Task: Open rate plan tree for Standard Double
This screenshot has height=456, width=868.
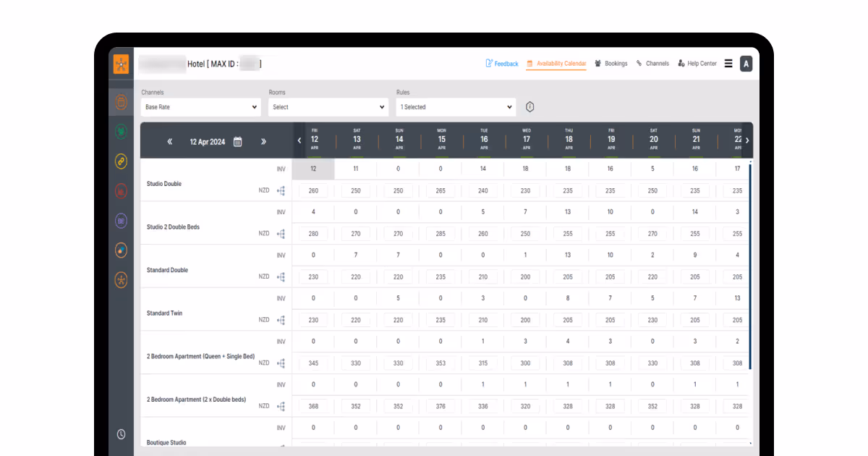Action: (x=281, y=277)
